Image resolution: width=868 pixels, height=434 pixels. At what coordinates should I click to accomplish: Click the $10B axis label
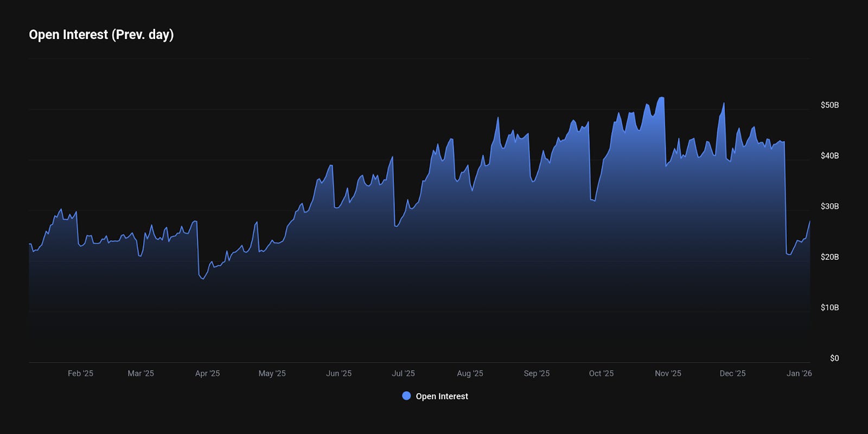point(829,308)
